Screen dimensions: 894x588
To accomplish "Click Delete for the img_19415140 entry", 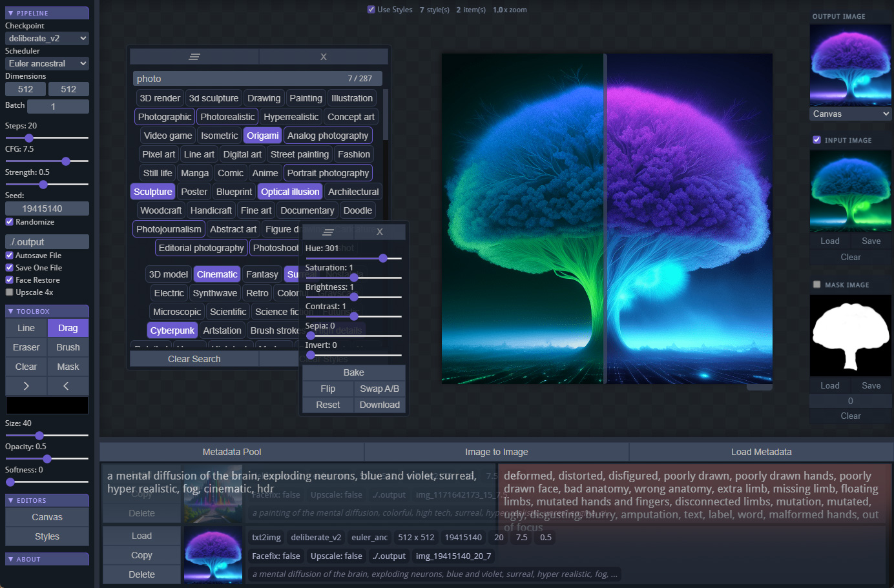I will 141,574.
